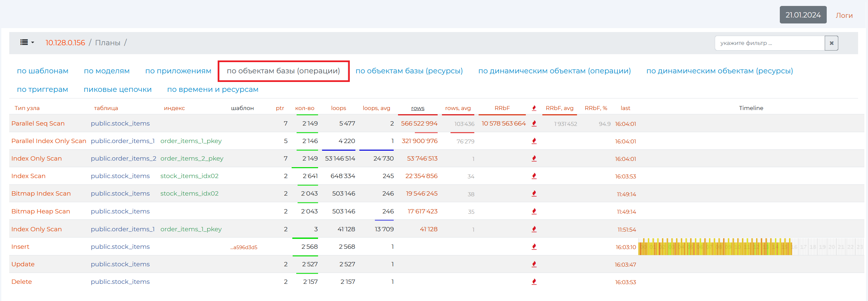Open Bitmap Index Scan link

tap(41, 194)
